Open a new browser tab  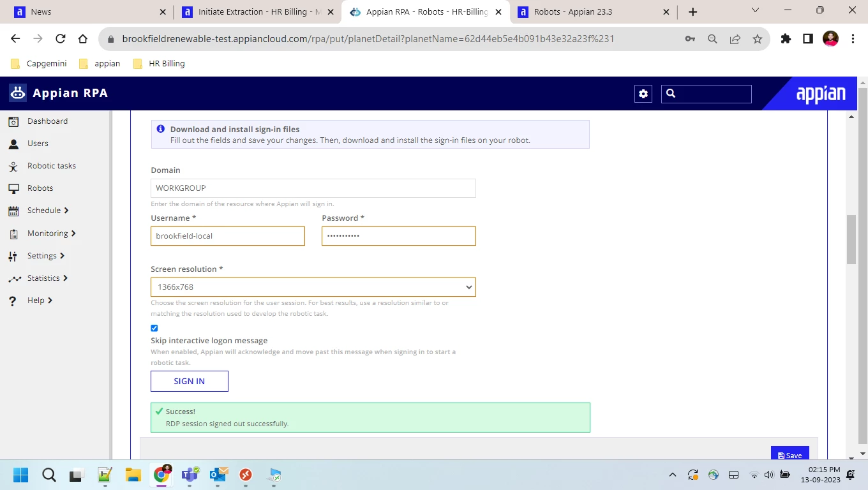693,11
